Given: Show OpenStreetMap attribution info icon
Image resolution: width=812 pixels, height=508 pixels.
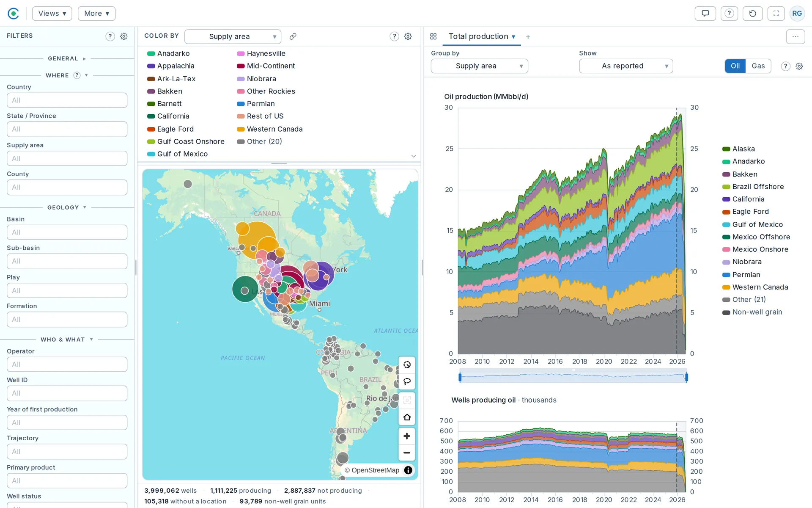Looking at the screenshot, I should coord(408,470).
